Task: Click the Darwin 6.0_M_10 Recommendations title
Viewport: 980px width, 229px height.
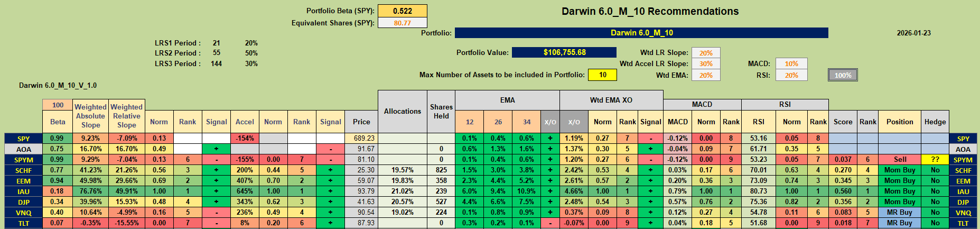Action: [650, 11]
